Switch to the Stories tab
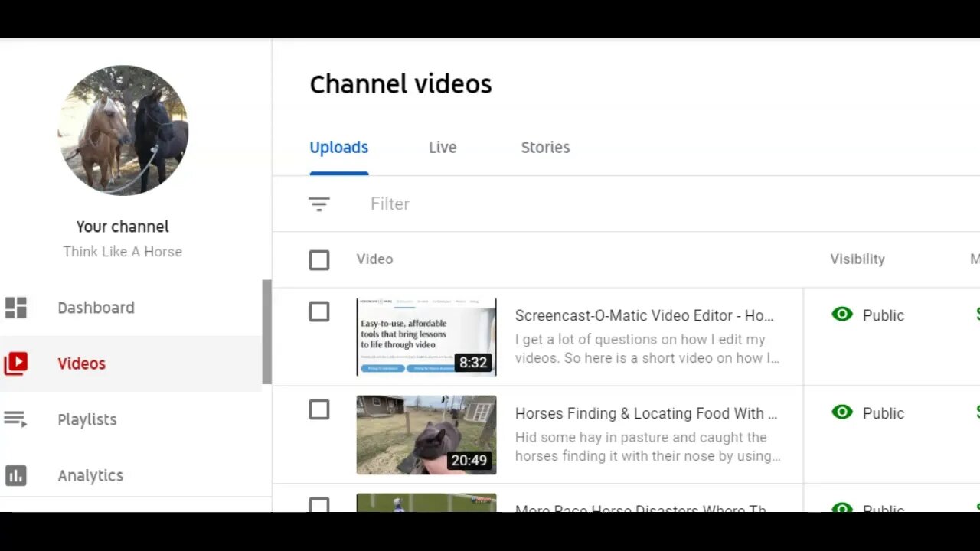The image size is (980, 551). coord(545,148)
